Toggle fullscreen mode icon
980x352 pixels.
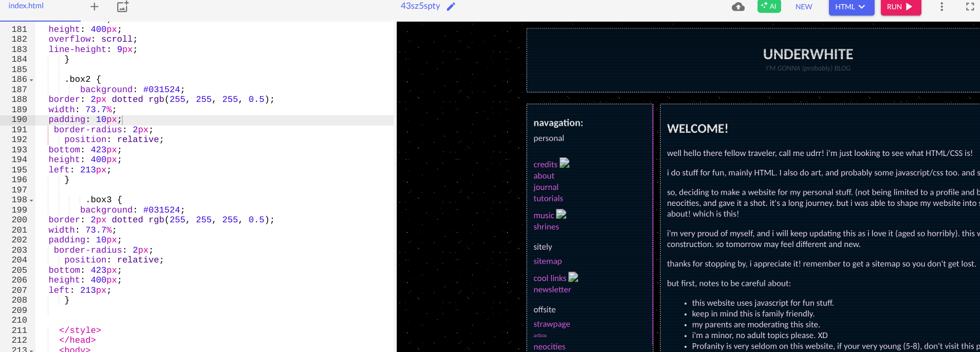970,7
